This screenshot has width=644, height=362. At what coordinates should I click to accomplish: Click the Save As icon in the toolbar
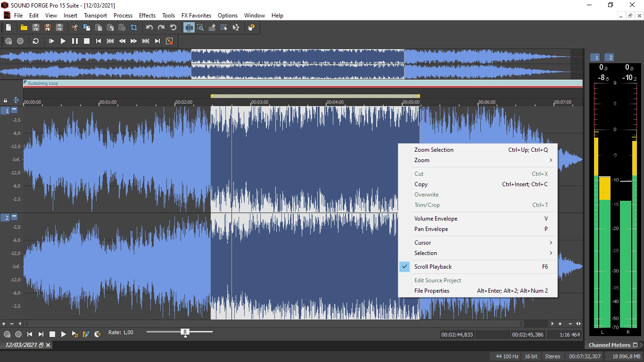[x=47, y=28]
